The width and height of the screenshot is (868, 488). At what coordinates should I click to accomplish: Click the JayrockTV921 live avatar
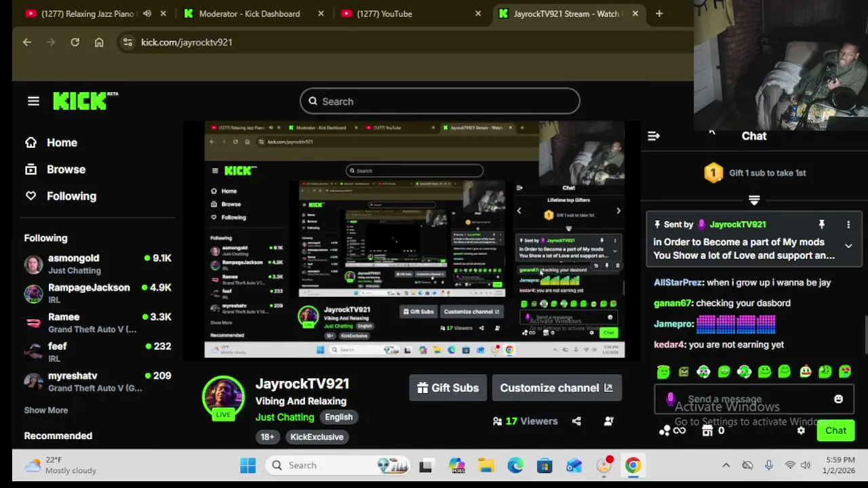point(223,396)
